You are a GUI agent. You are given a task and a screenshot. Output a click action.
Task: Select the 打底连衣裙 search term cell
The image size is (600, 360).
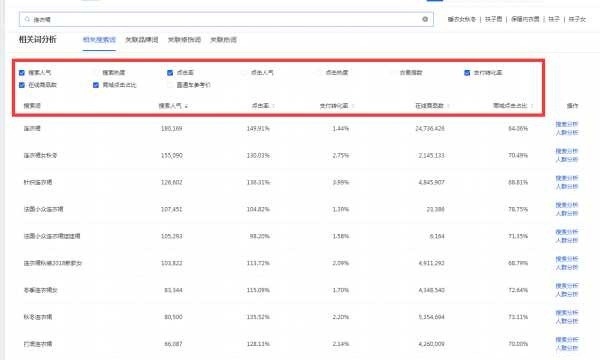[x=38, y=344]
